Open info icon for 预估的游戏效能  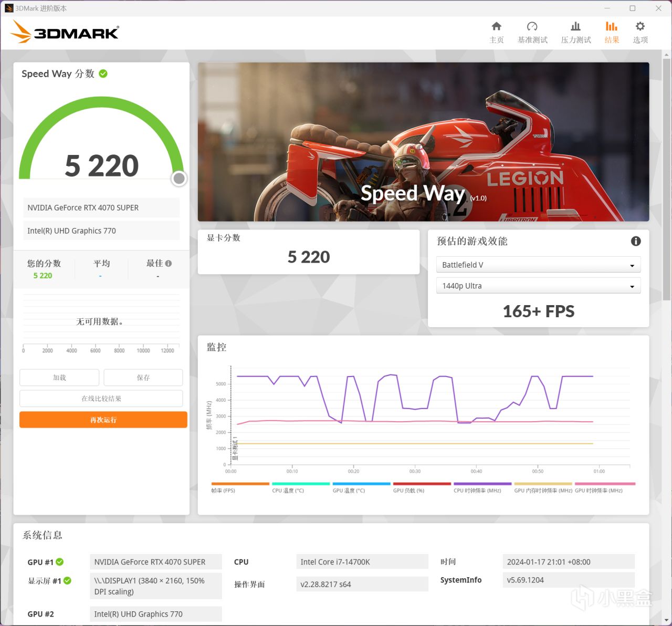click(x=636, y=241)
